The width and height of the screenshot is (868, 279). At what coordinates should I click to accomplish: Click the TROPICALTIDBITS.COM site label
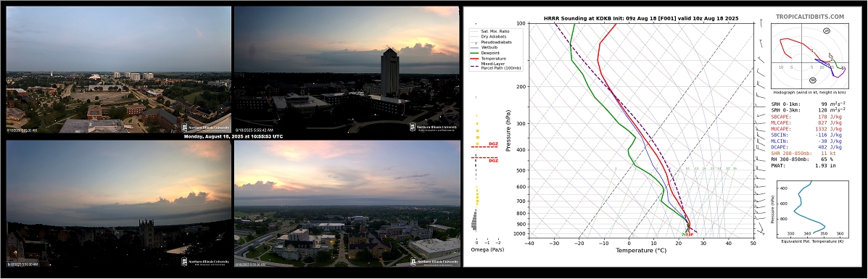[810, 17]
